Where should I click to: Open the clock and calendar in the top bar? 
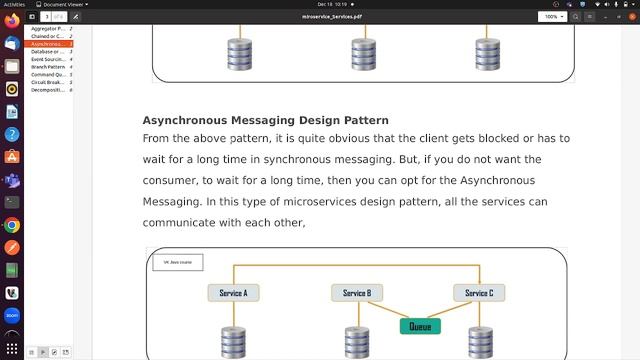click(332, 4)
